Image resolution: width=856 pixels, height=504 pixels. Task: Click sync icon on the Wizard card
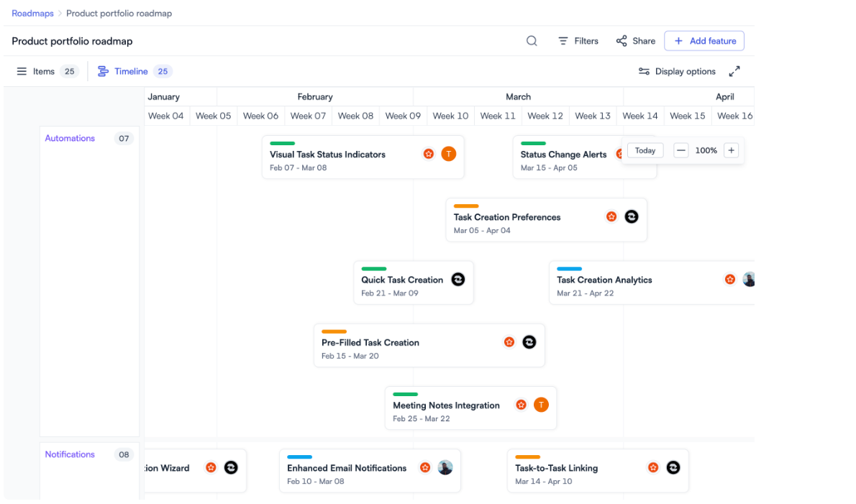point(231,467)
